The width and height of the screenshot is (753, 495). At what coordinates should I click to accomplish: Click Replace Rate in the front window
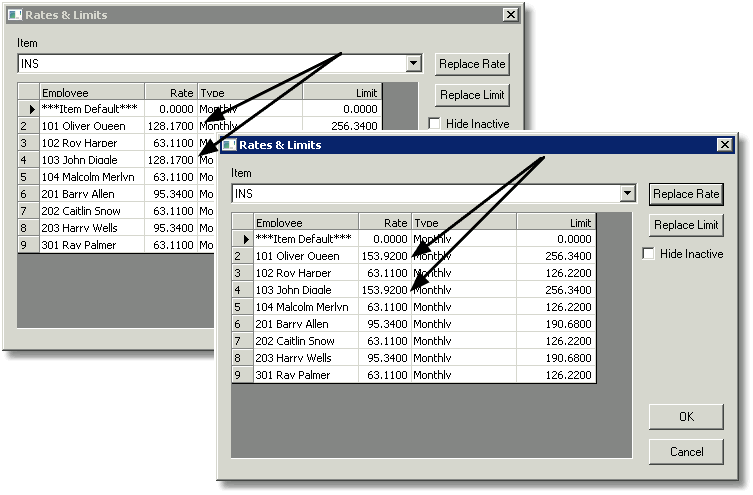pos(686,194)
